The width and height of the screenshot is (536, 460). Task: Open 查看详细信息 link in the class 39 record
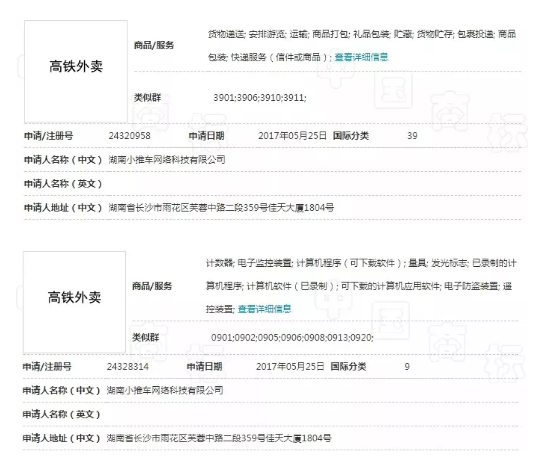[x=361, y=57]
